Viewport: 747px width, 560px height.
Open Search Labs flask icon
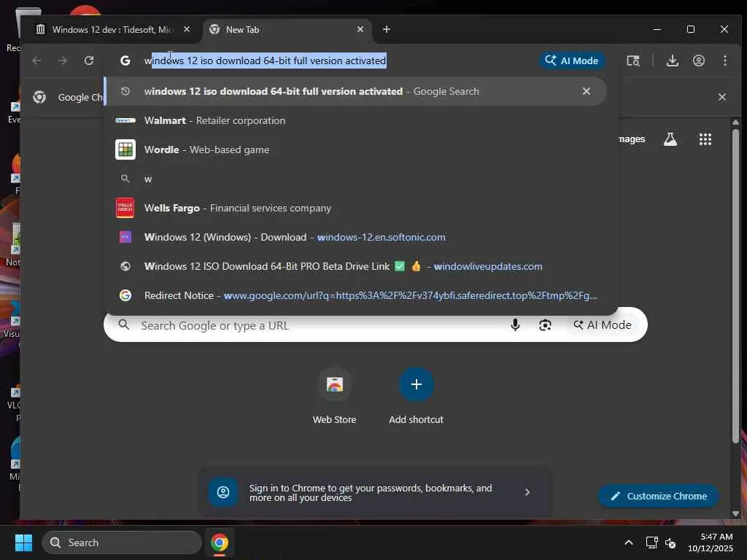coord(670,139)
